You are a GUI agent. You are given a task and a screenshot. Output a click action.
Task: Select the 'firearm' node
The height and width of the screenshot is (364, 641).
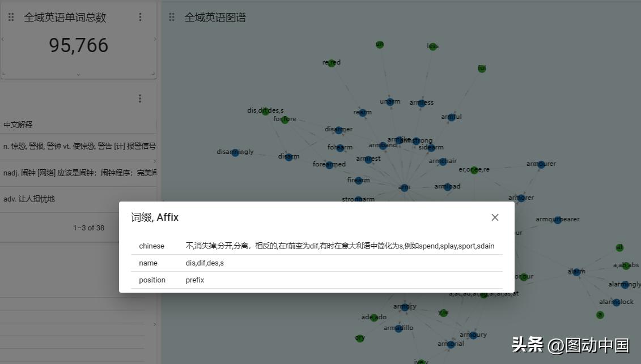point(358,180)
